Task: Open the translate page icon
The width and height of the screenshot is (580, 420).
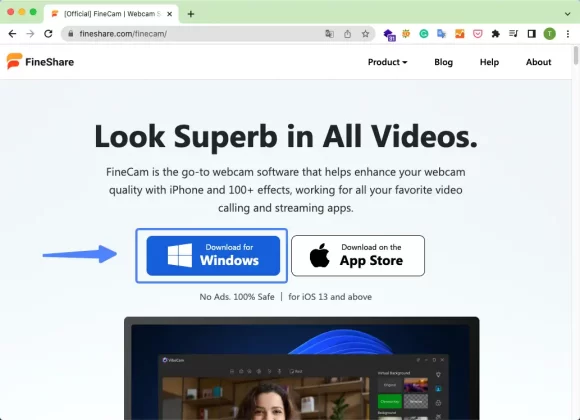Action: pos(329,34)
